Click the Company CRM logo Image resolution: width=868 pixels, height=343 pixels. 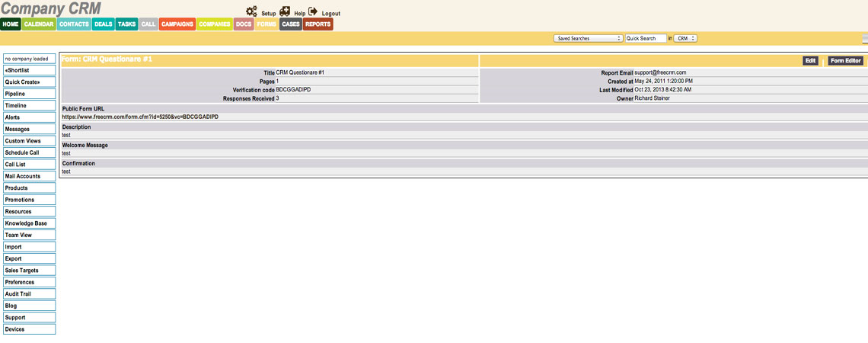coord(50,9)
